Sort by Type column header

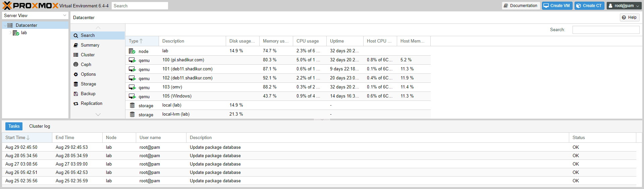pyautogui.click(x=142, y=41)
